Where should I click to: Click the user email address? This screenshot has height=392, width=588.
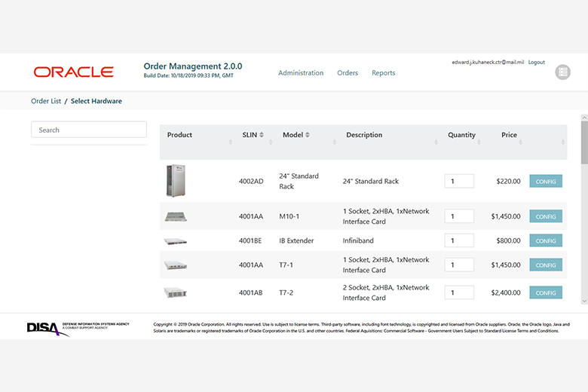point(488,63)
